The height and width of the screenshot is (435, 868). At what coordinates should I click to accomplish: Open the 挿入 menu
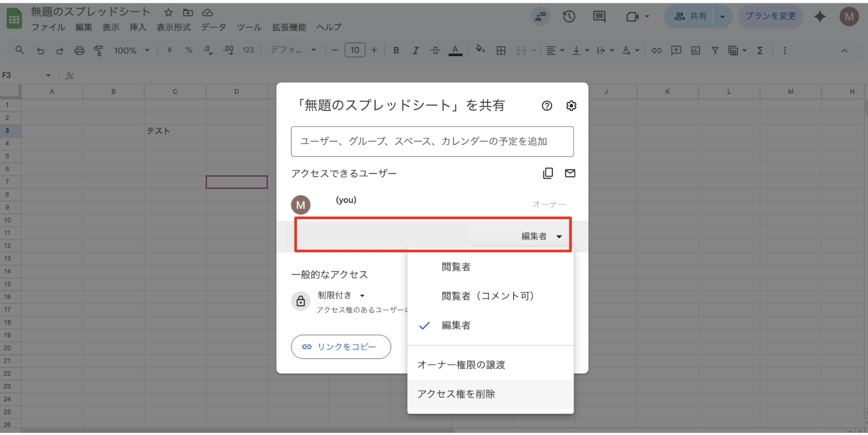point(138,27)
